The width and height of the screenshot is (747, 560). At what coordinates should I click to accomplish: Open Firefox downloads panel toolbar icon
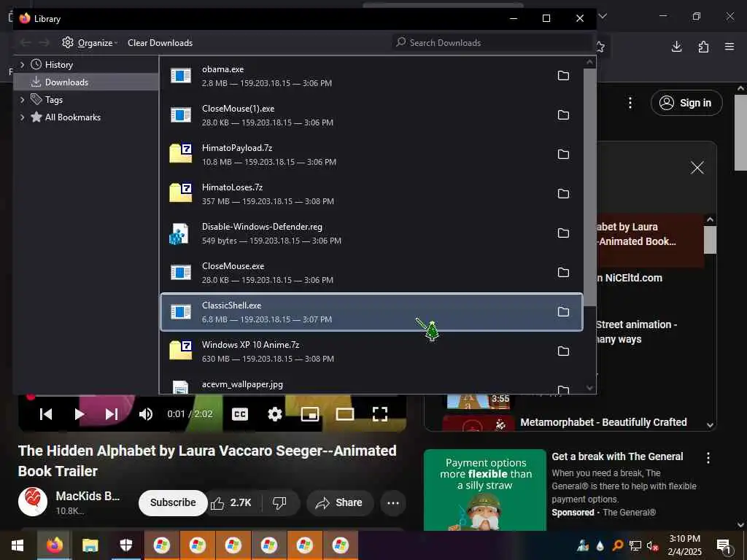coord(676,46)
